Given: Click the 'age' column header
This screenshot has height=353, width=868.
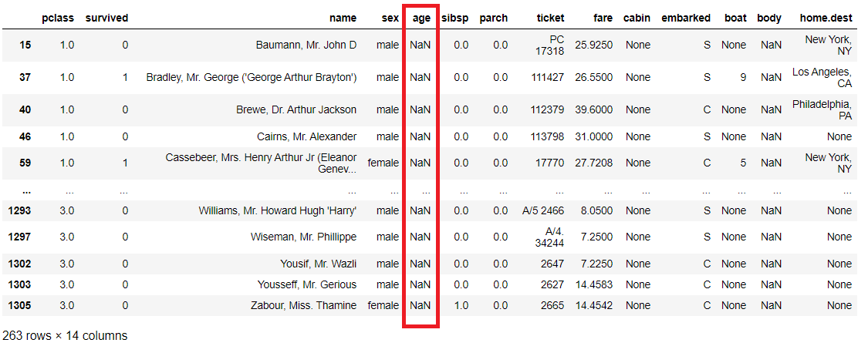Looking at the screenshot, I should point(420,18).
